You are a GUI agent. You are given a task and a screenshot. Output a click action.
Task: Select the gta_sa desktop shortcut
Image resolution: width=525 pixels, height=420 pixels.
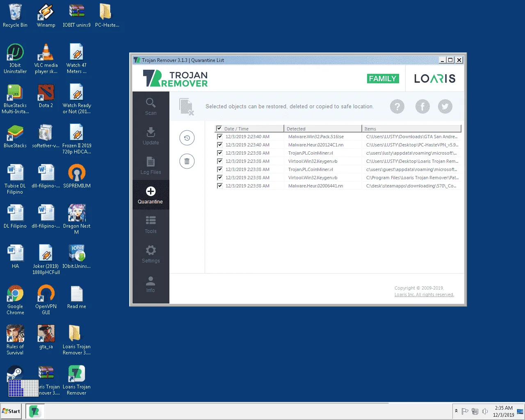coord(46,337)
